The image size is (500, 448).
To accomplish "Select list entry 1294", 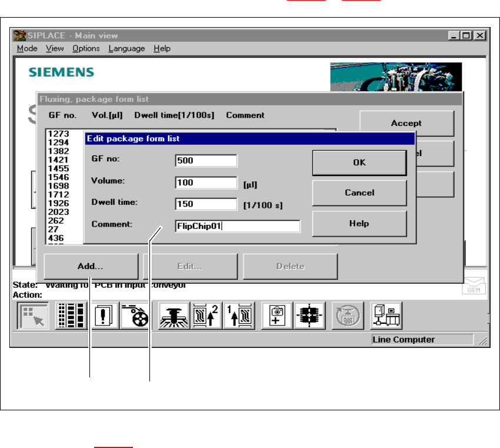I will (58, 142).
